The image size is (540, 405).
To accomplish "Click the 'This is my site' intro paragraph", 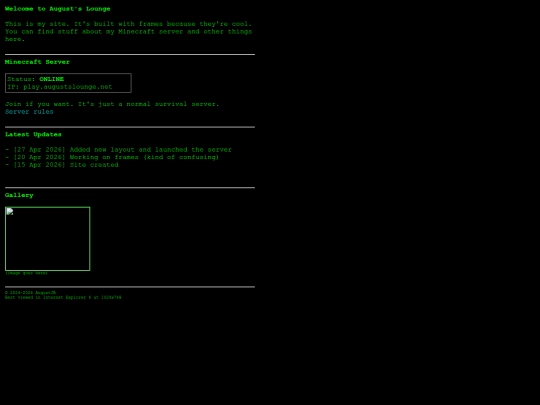I will point(128,31).
